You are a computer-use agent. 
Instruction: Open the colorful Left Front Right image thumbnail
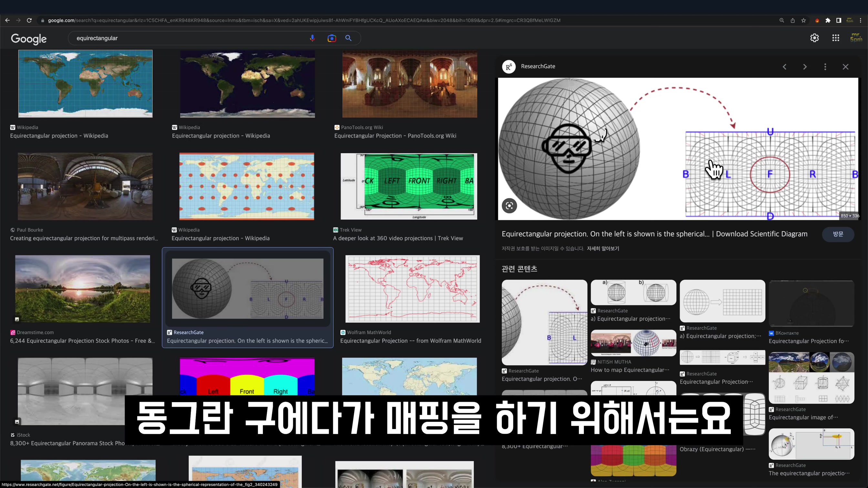pyautogui.click(x=247, y=376)
